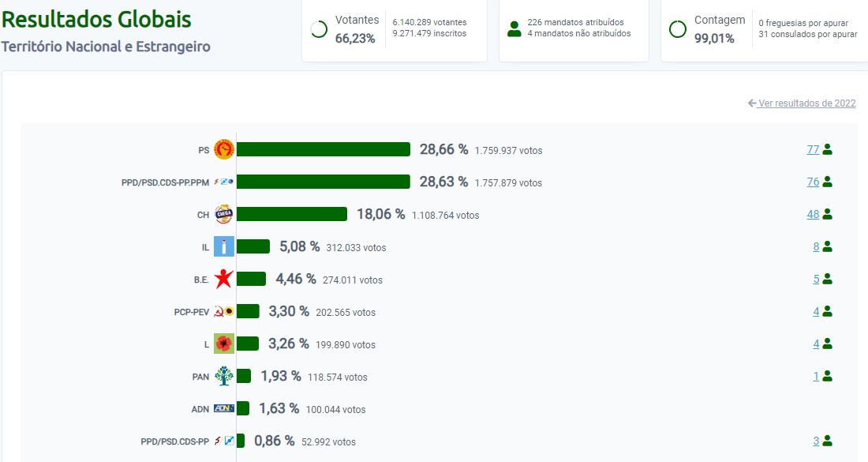Select the Resultados Globais heading

click(x=96, y=20)
